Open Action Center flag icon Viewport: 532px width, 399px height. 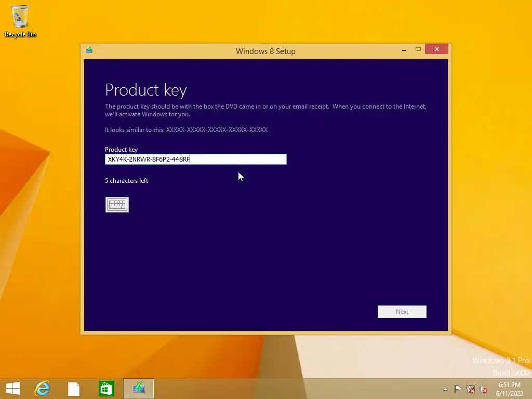pos(458,389)
